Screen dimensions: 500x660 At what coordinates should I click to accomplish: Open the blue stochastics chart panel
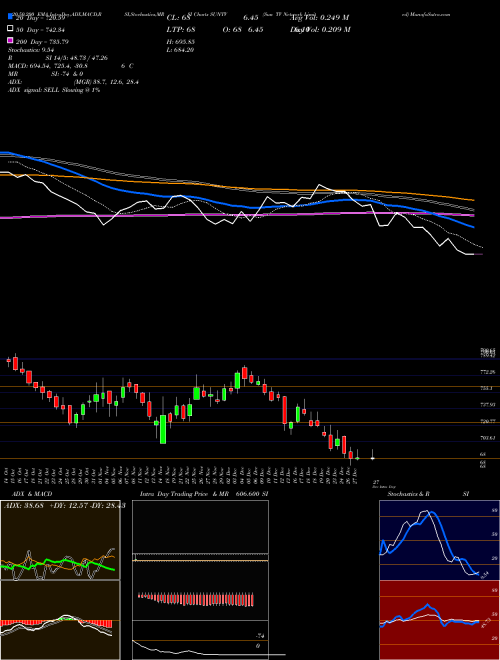439,540
